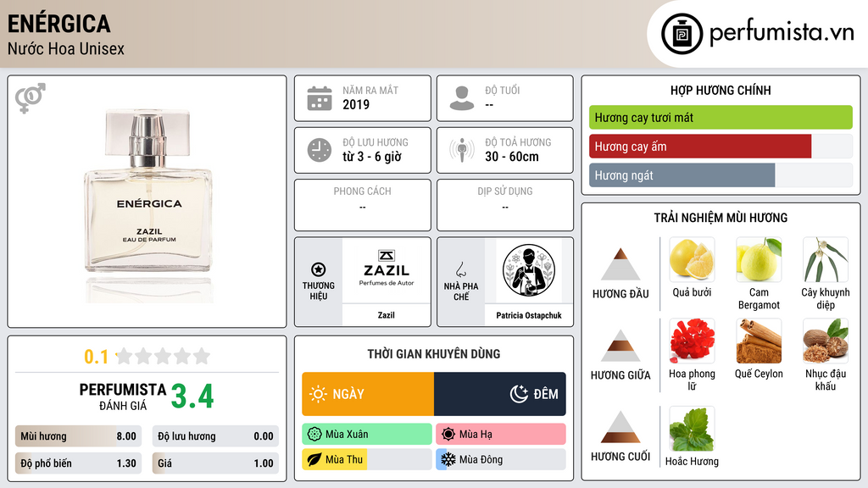Screen dimensions: 868x488
Task: Select the Mùa Đông season bar
Action: 501,459
